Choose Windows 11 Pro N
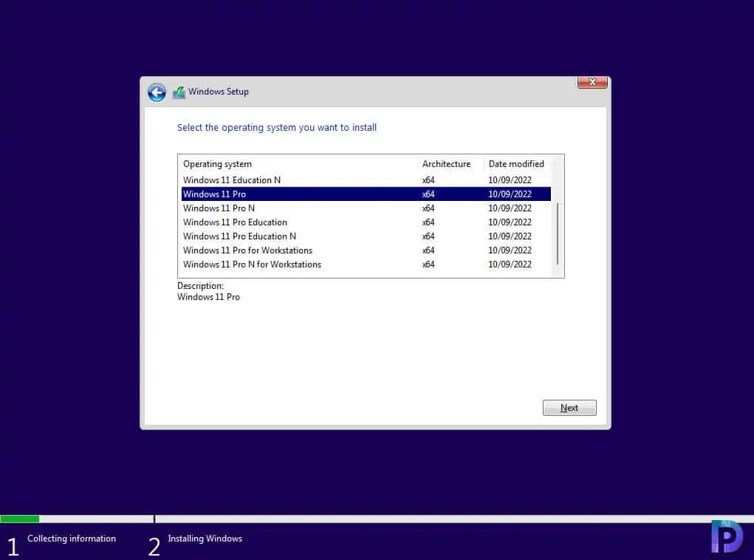This screenshot has width=754, height=560. click(366, 208)
